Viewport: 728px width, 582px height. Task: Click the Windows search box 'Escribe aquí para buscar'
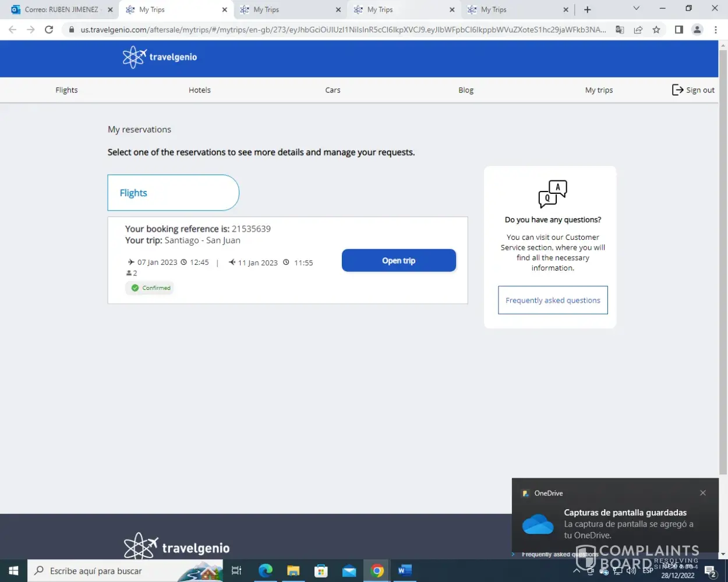[x=125, y=571]
